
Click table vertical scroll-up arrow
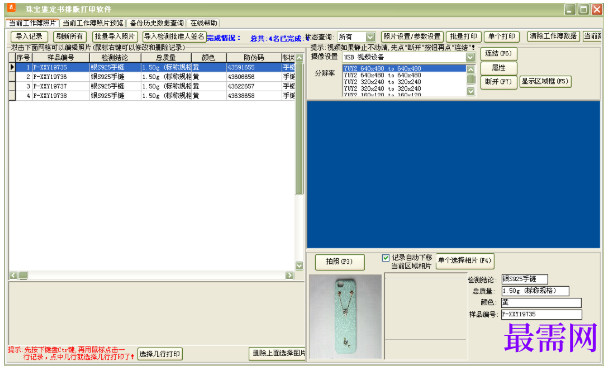[x=300, y=58]
